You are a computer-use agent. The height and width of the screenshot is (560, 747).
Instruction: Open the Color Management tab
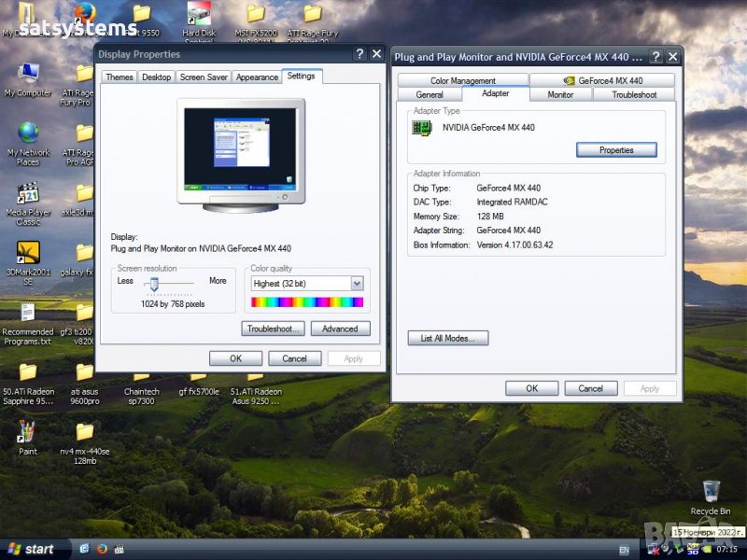click(x=462, y=81)
